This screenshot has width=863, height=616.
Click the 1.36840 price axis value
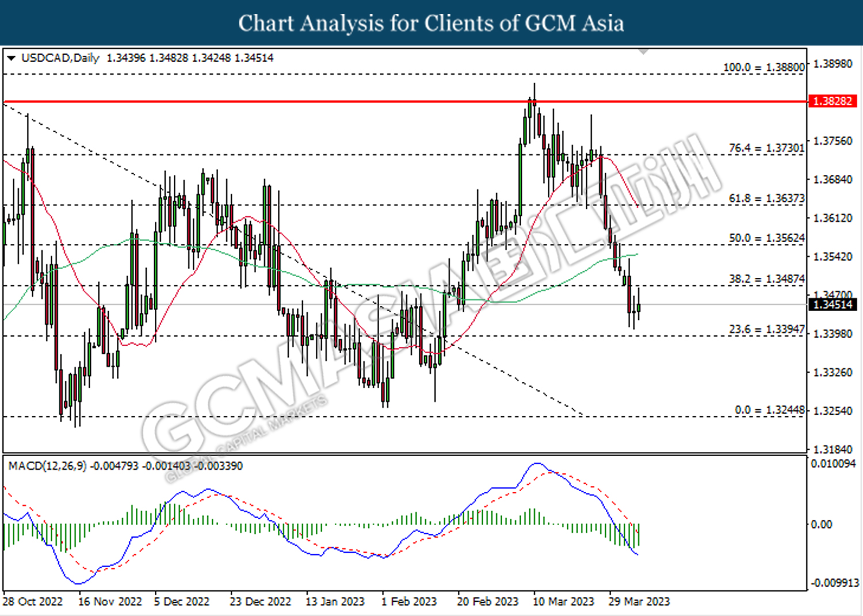coord(833,179)
